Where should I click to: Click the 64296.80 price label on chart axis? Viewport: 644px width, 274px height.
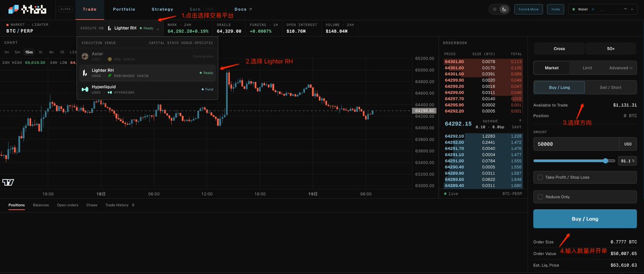pos(425,110)
